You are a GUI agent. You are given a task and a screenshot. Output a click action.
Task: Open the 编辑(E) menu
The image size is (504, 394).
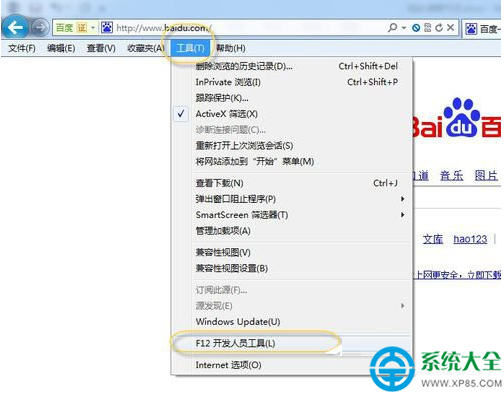[61, 48]
